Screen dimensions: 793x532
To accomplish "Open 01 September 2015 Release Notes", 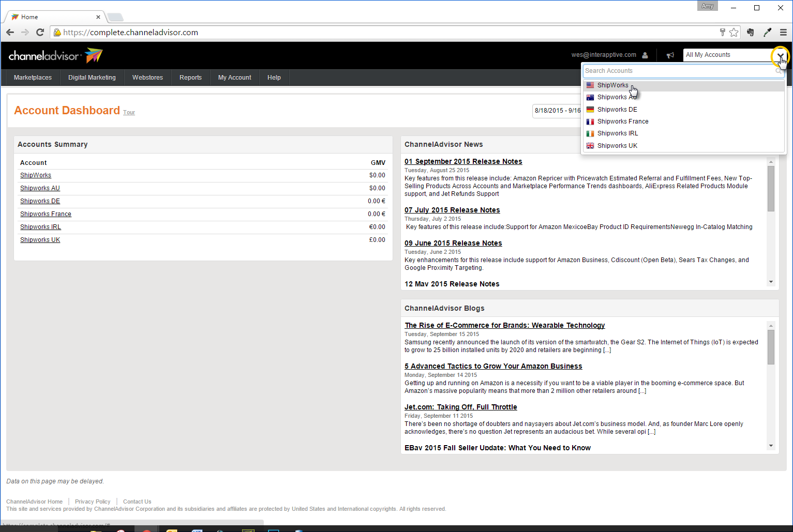I will click(463, 161).
